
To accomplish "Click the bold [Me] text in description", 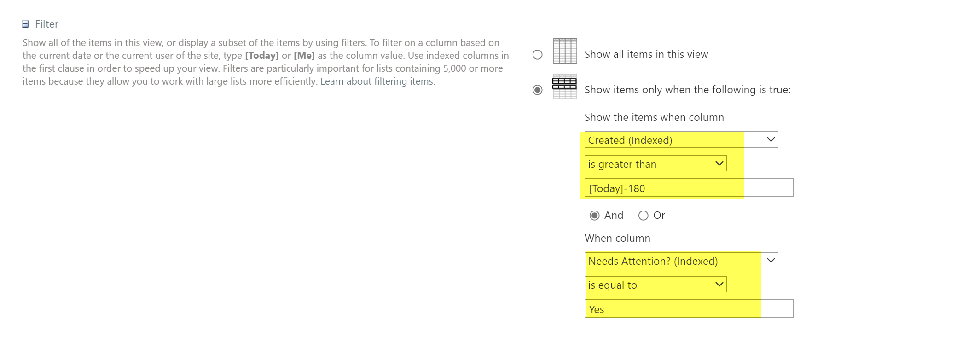I will coord(304,56).
